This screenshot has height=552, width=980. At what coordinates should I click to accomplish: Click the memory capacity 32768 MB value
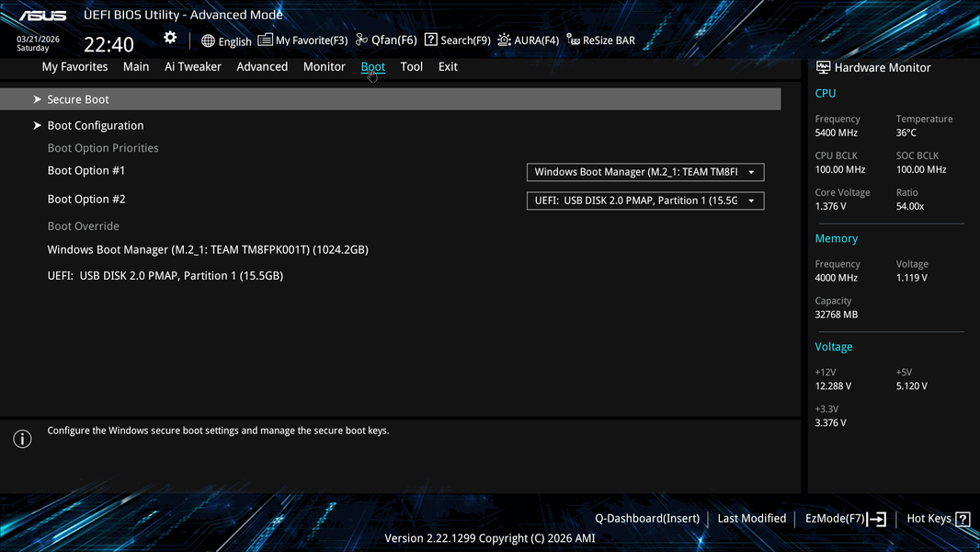(837, 315)
